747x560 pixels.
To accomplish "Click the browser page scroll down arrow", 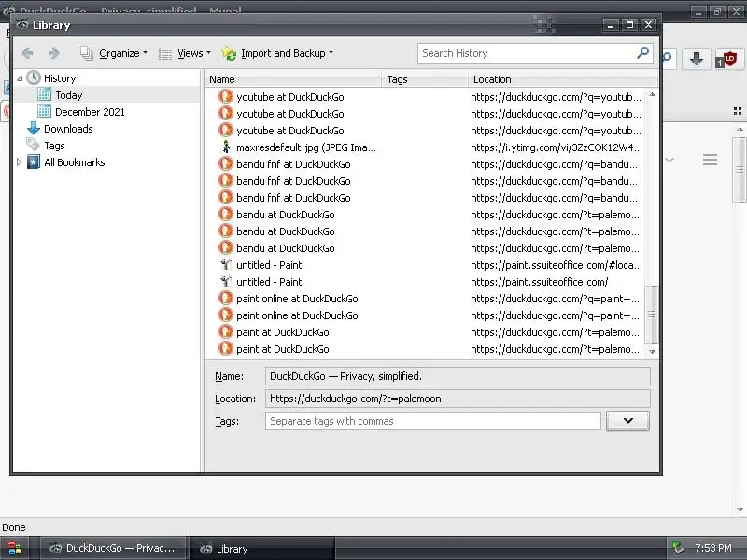I will 740,509.
